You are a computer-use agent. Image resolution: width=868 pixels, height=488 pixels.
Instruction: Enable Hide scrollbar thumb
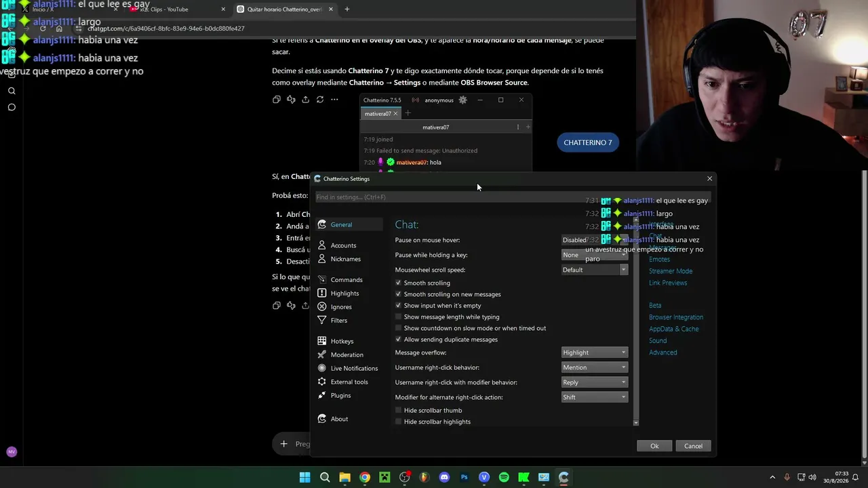point(399,410)
